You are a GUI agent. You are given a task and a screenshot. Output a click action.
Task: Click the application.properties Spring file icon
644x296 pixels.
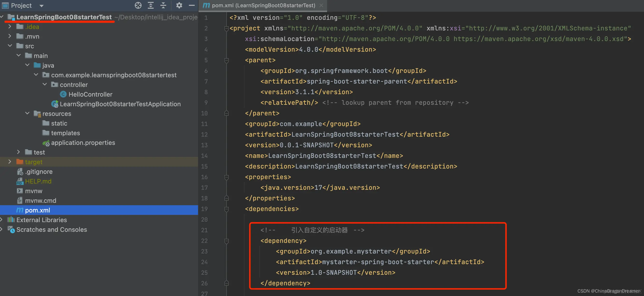[x=46, y=143]
